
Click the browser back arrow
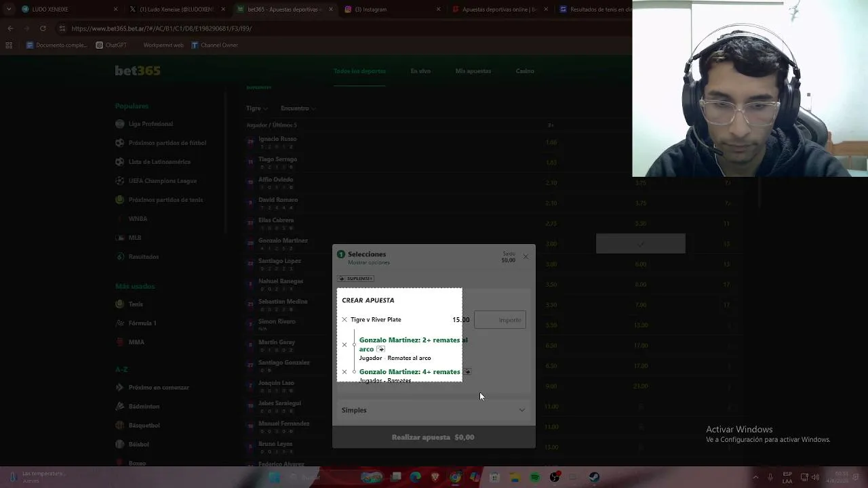10,28
